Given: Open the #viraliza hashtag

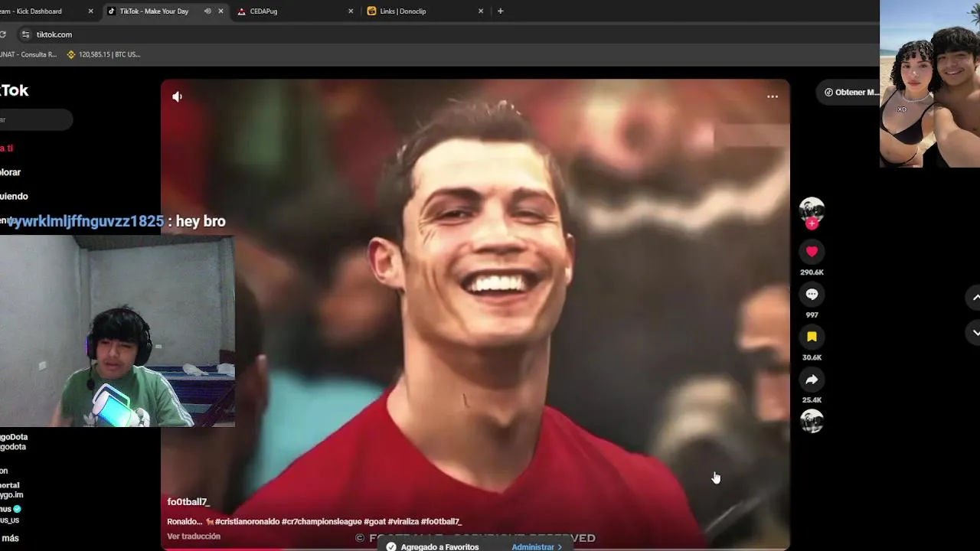Looking at the screenshot, I should pyautogui.click(x=403, y=521).
